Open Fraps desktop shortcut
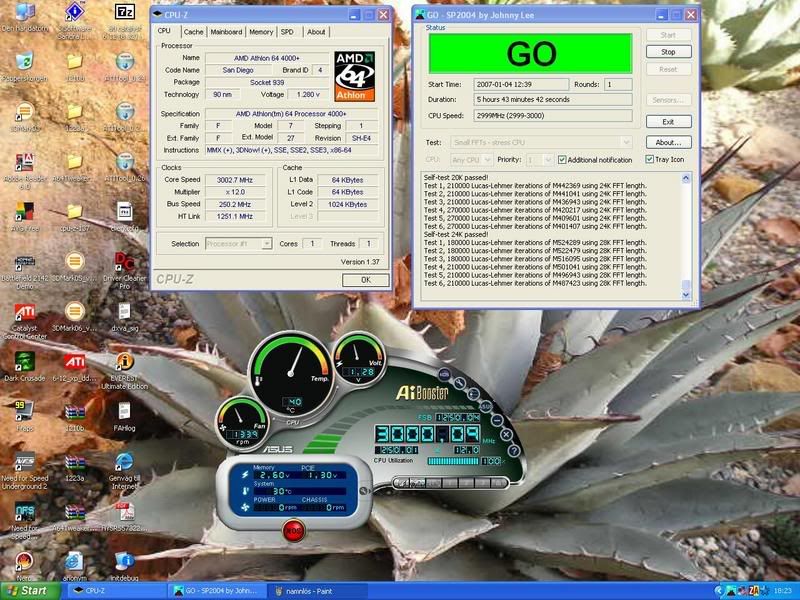 [24, 412]
